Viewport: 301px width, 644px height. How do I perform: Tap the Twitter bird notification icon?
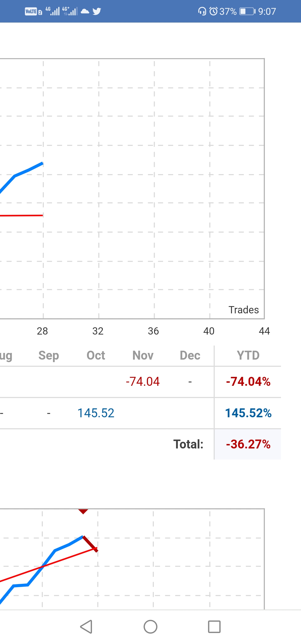[x=97, y=11]
